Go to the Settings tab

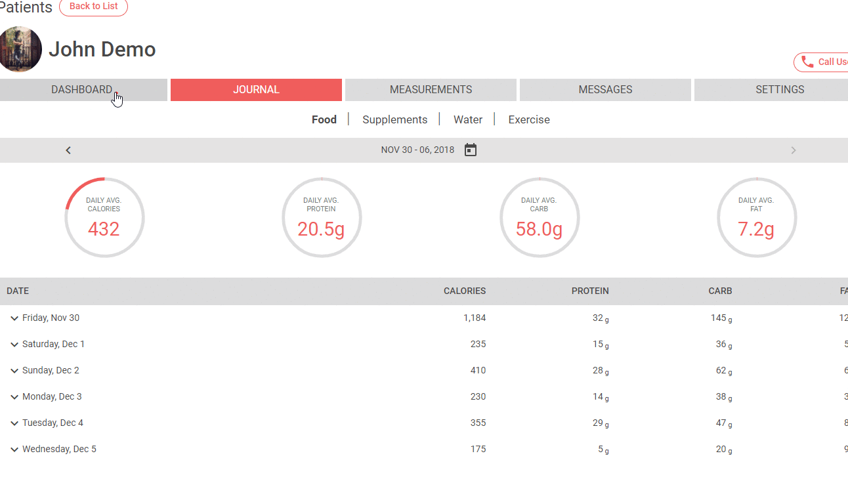click(x=779, y=90)
